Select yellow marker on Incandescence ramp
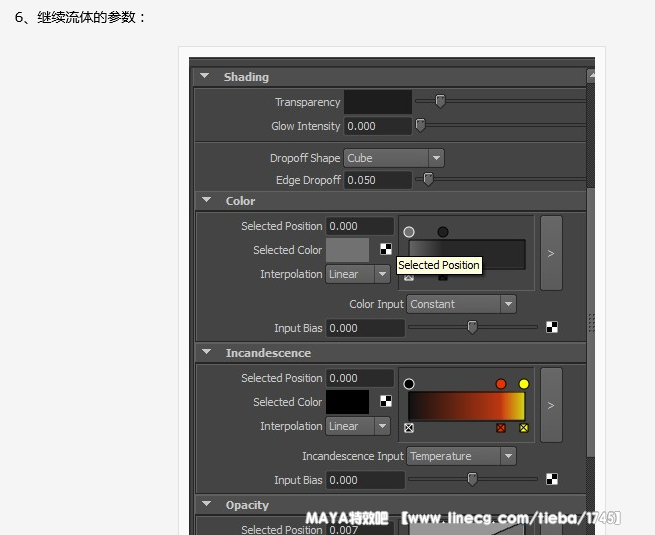 click(524, 384)
